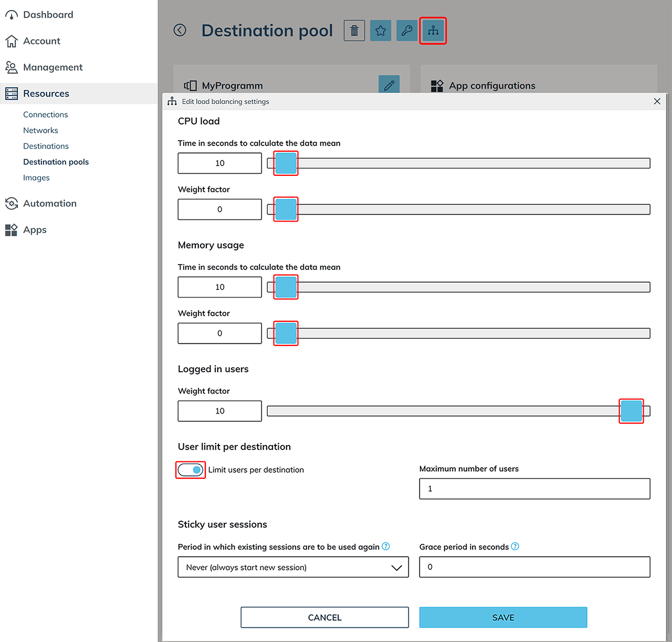This screenshot has width=672, height=642.
Task: Click the key permissions icon
Action: [x=407, y=31]
